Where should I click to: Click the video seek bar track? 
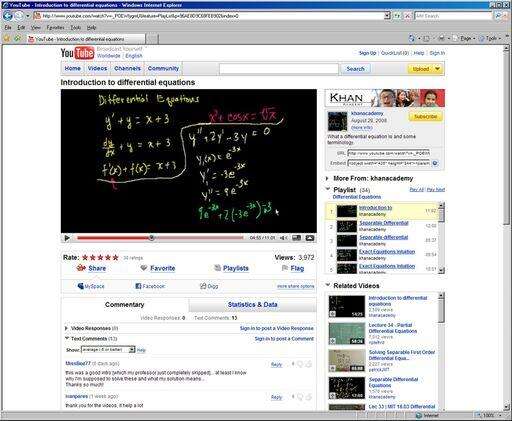160,238
